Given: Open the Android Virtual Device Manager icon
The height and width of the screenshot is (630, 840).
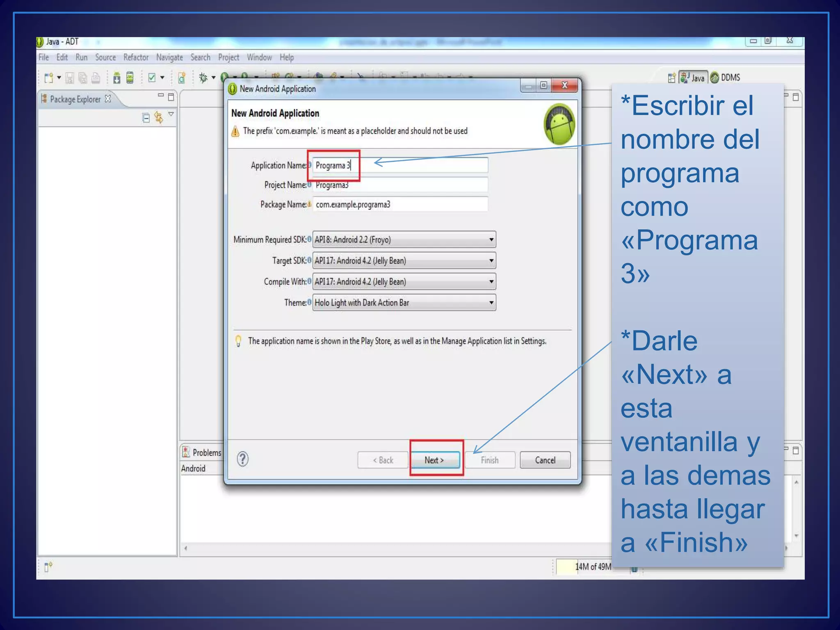Looking at the screenshot, I should click(130, 78).
